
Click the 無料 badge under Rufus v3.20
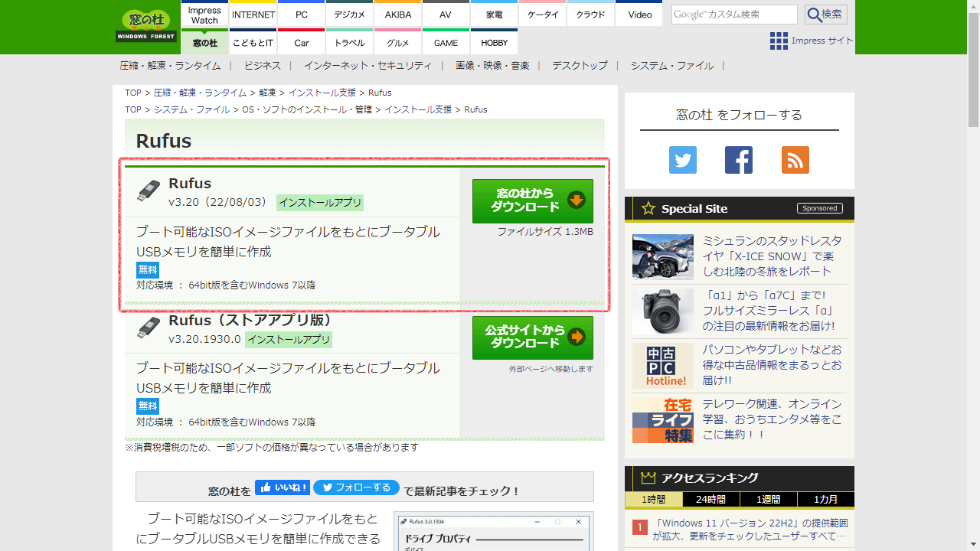[x=148, y=269]
